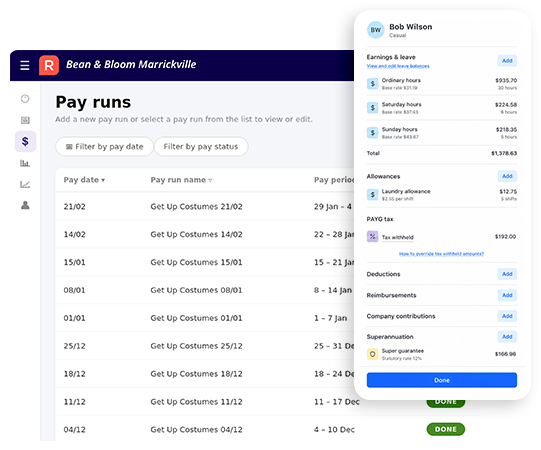Open Get Up Costumes 11/12 pay run
541x450 pixels.
196,402
